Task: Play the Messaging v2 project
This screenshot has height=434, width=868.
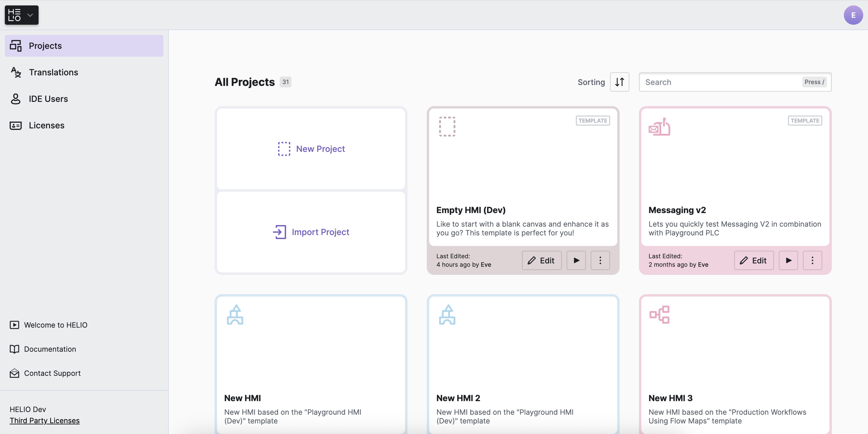Action: coord(788,260)
